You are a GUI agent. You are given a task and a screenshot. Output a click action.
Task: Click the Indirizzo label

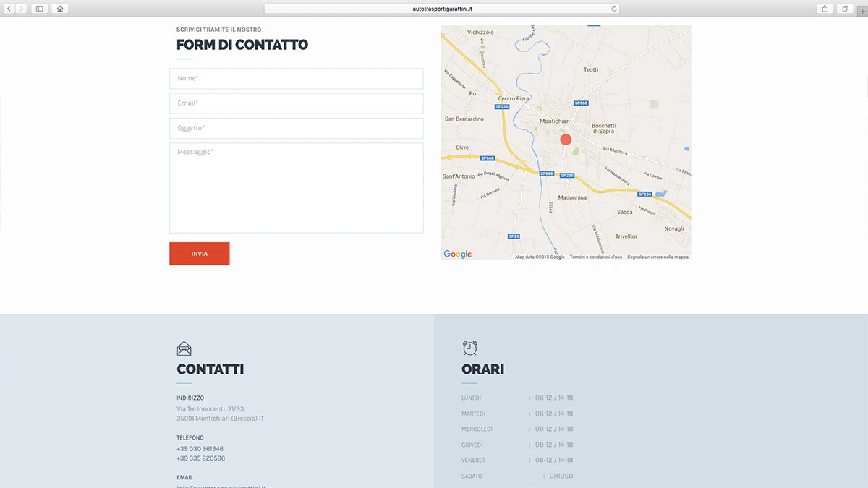point(190,398)
